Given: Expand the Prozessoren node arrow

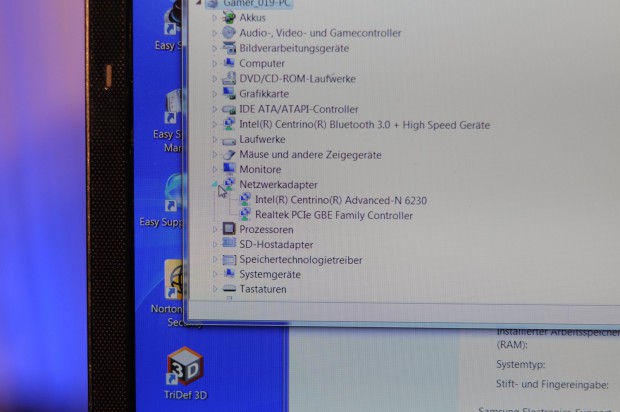Looking at the screenshot, I should tap(215, 229).
